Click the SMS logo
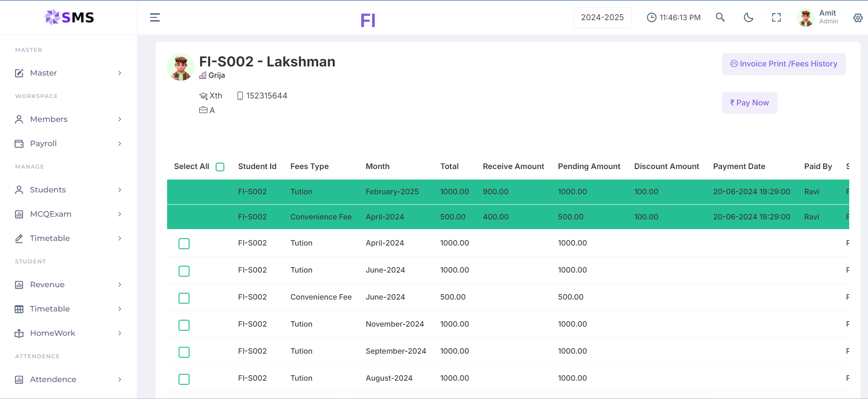Image resolution: width=868 pixels, height=399 pixels. coord(69,17)
